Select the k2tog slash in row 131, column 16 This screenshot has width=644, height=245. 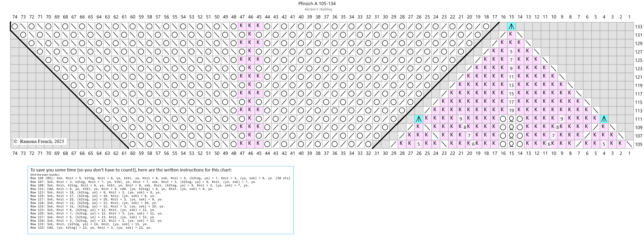point(503,35)
